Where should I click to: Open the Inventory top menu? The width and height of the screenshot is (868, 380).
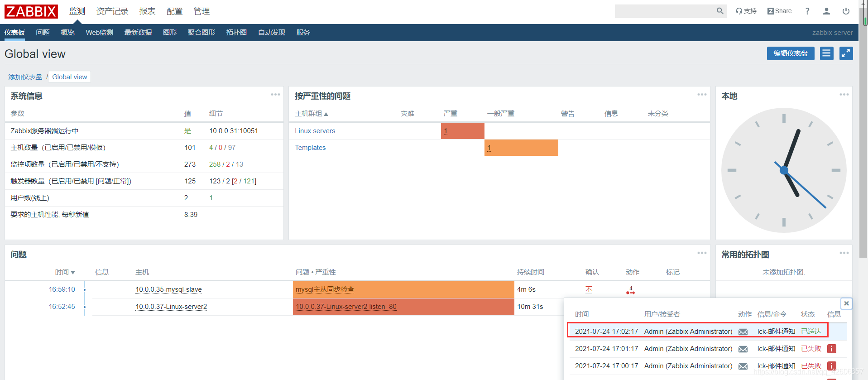[112, 11]
